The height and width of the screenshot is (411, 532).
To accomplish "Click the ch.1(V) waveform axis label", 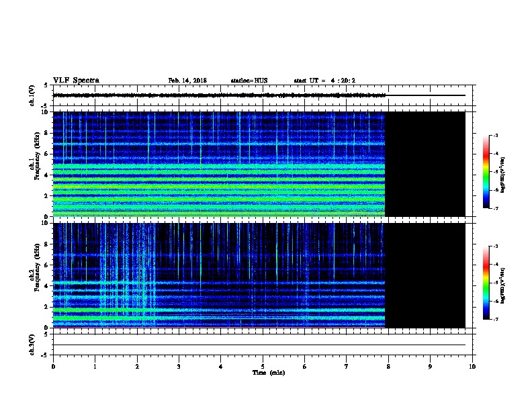I will click(x=32, y=95).
